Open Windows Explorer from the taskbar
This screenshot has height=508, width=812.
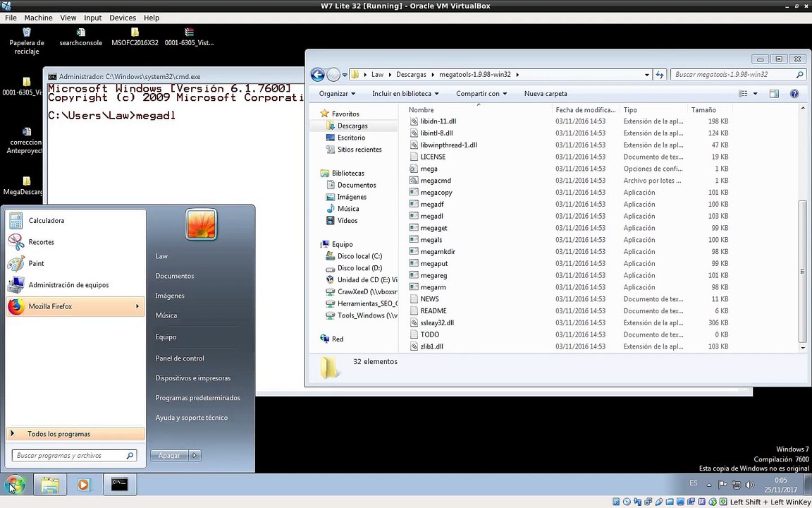click(50, 485)
